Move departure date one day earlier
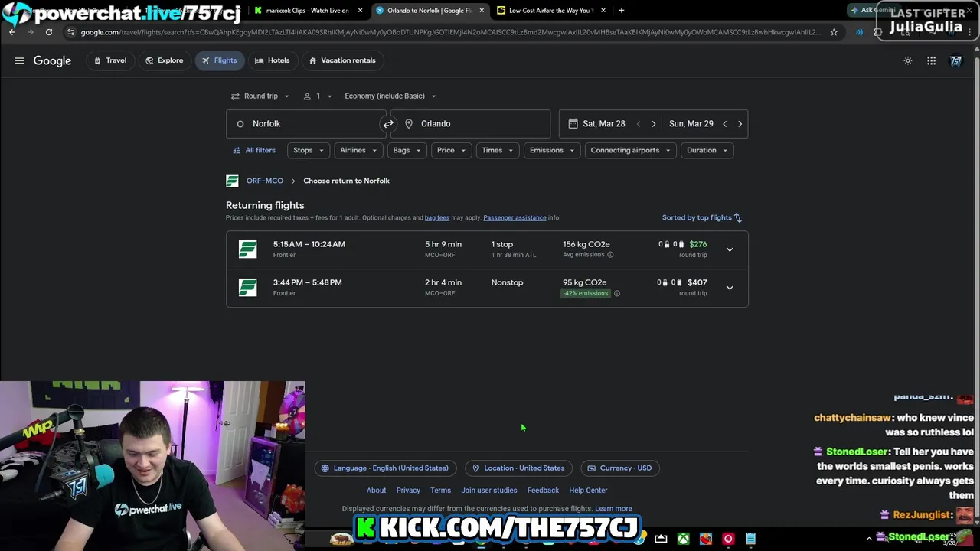Viewport: 980px width, 551px height. click(x=639, y=123)
